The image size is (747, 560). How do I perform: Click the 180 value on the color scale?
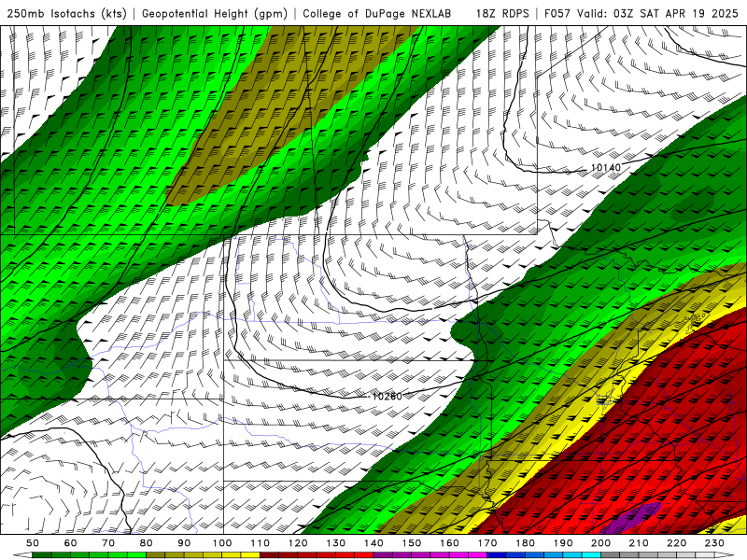click(526, 543)
